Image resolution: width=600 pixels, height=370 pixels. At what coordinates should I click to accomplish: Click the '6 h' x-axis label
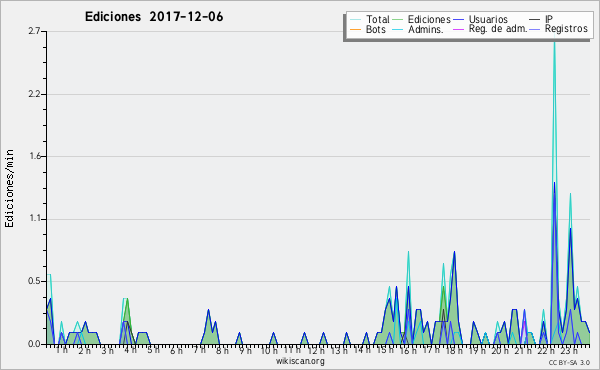(x=176, y=350)
